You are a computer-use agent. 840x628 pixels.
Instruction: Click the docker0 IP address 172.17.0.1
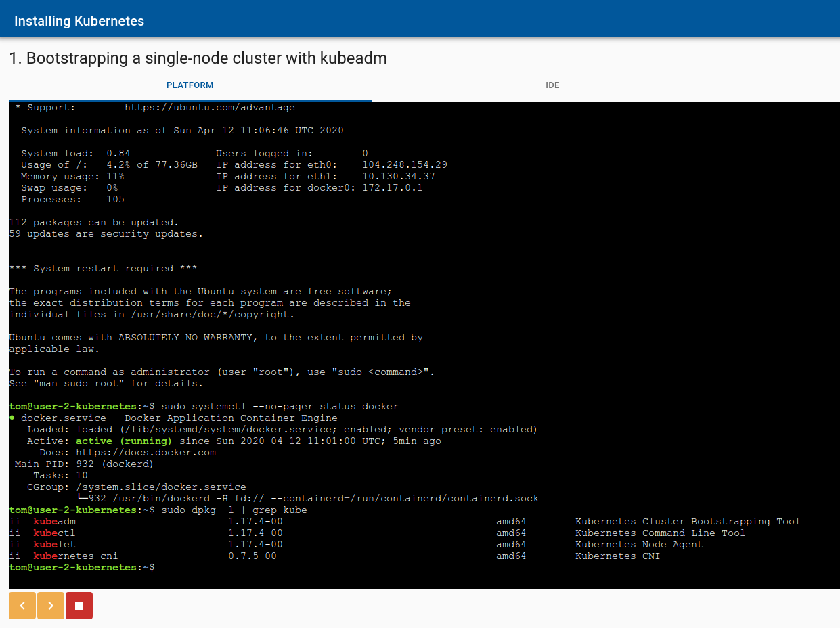point(393,187)
